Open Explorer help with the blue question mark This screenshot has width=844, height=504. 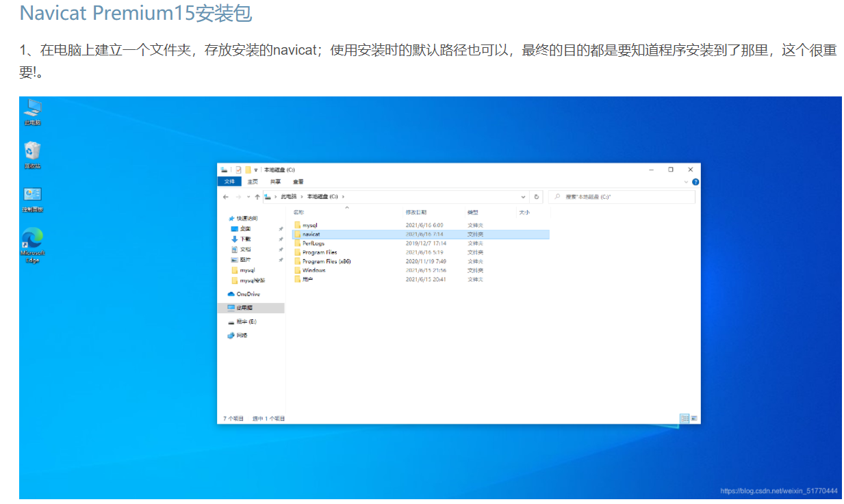(695, 182)
